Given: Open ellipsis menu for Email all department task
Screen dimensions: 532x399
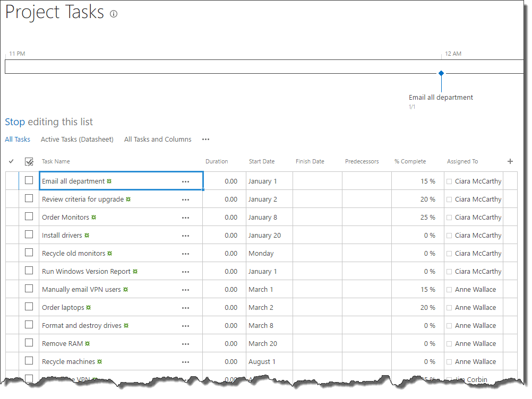Looking at the screenshot, I should 185,181.
